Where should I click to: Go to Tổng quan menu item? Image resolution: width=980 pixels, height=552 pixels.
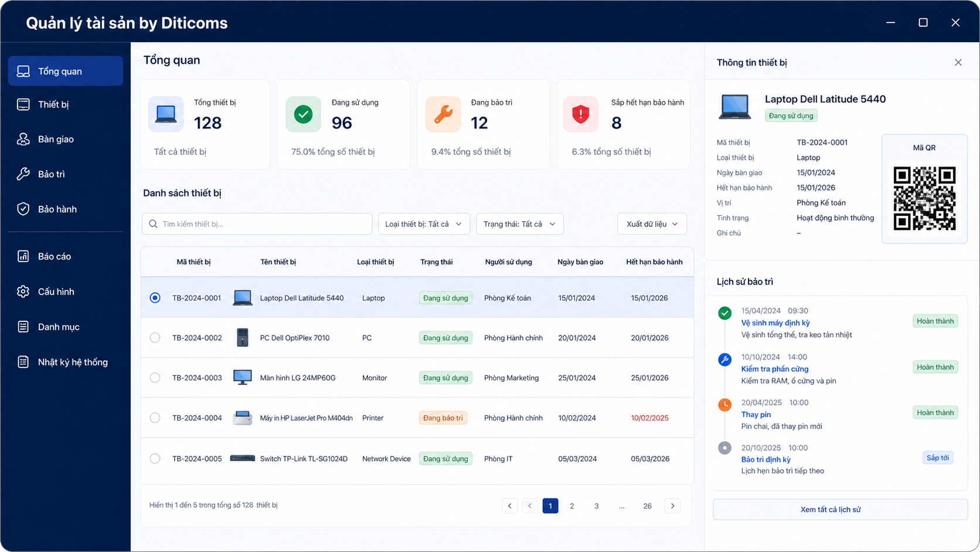[x=66, y=71]
